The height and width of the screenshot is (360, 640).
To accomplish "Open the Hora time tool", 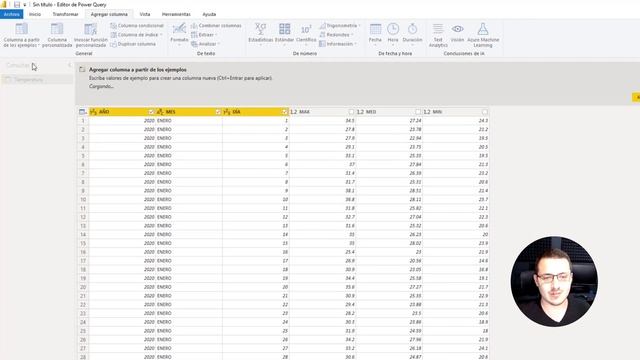I will coord(393,33).
